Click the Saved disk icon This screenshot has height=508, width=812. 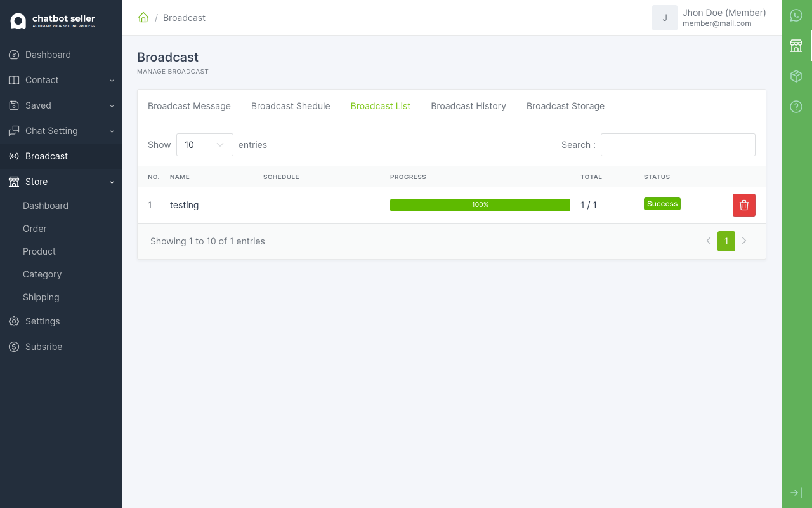click(14, 105)
